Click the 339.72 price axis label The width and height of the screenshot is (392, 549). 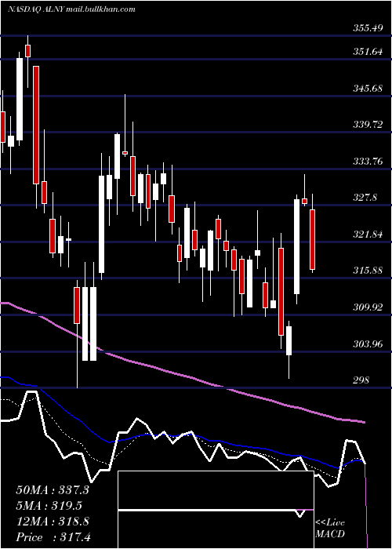[x=368, y=125]
